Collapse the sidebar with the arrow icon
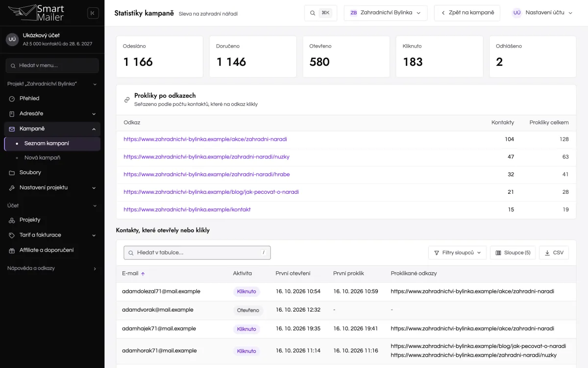Screen dimensions: 588x368 93,13
